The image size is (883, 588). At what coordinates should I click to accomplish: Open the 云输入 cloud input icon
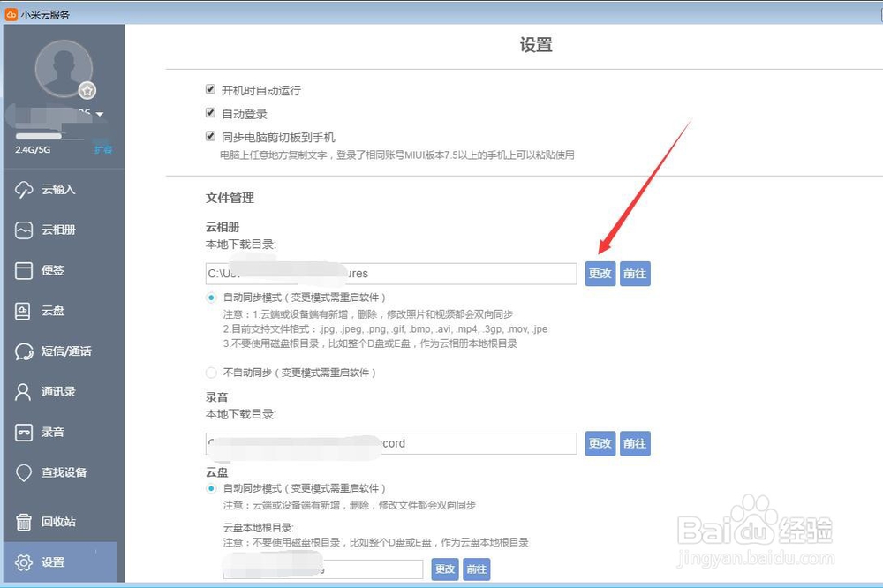(24, 190)
